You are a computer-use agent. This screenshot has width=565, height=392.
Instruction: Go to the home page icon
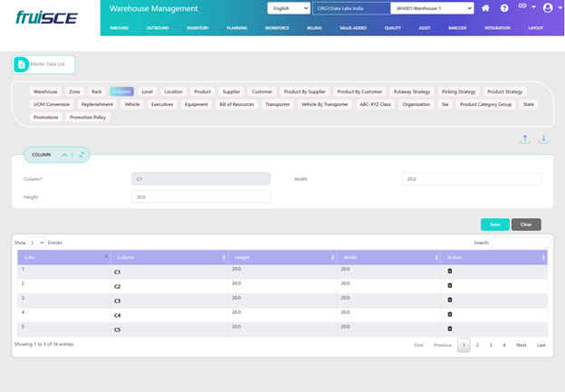485,8
